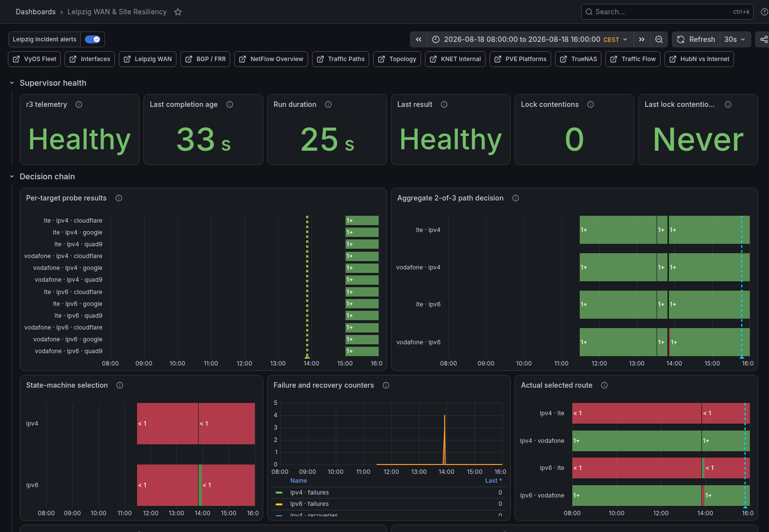The image size is (769, 532).
Task: Open the Traffic Flow link
Action: pyautogui.click(x=633, y=59)
